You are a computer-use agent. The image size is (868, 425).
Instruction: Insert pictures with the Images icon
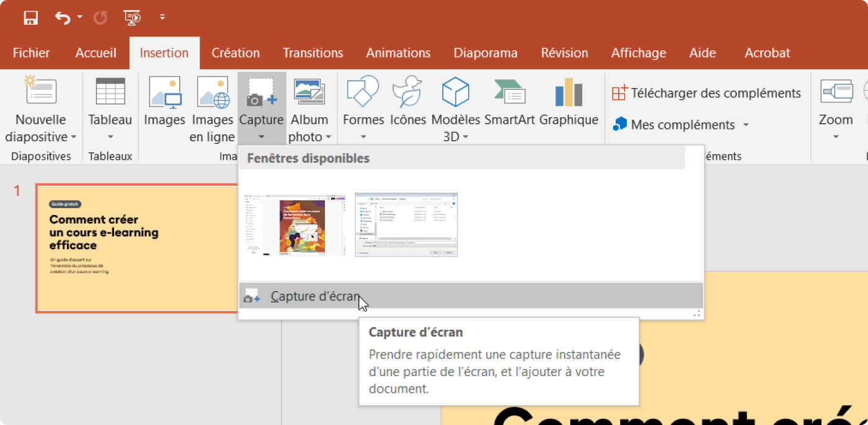pos(165,92)
